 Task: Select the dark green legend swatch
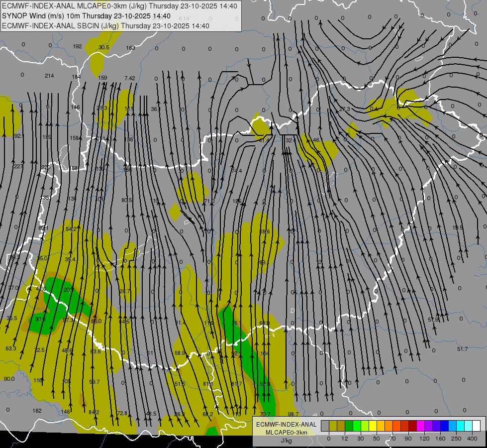[349, 426]
